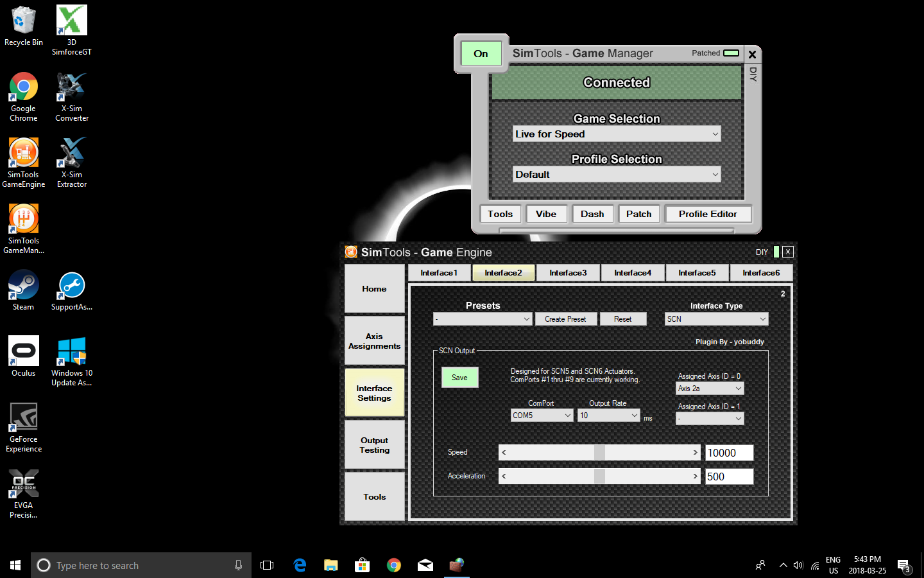Viewport: 924px width, 578px height.
Task: Select the SimTools GameManager desktop icon
Action: tap(24, 229)
